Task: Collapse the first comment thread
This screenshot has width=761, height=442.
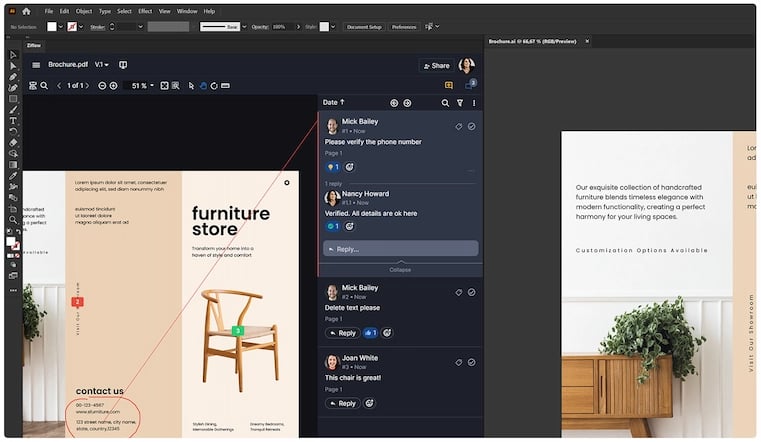Action: click(400, 270)
